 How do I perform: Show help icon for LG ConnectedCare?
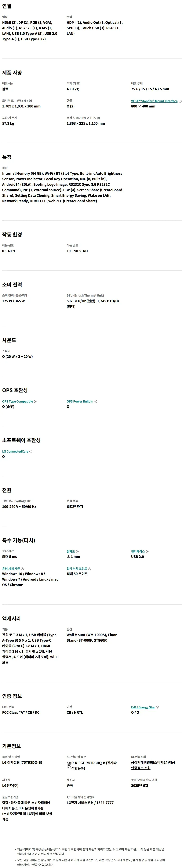point(31,451)
